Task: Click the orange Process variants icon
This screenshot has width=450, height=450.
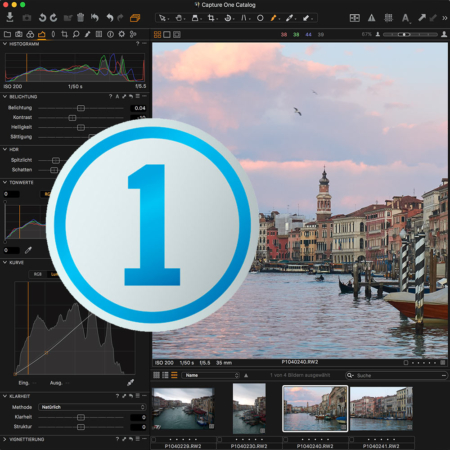Action: point(135,18)
